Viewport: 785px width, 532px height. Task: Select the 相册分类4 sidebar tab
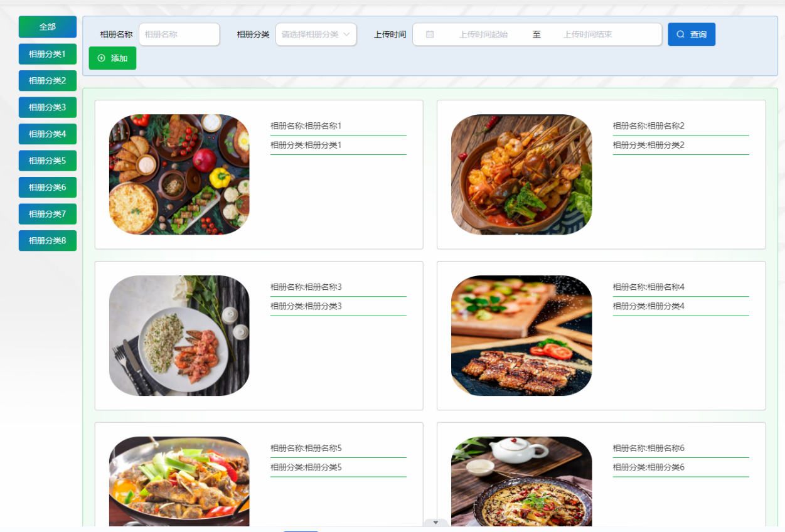(48, 134)
